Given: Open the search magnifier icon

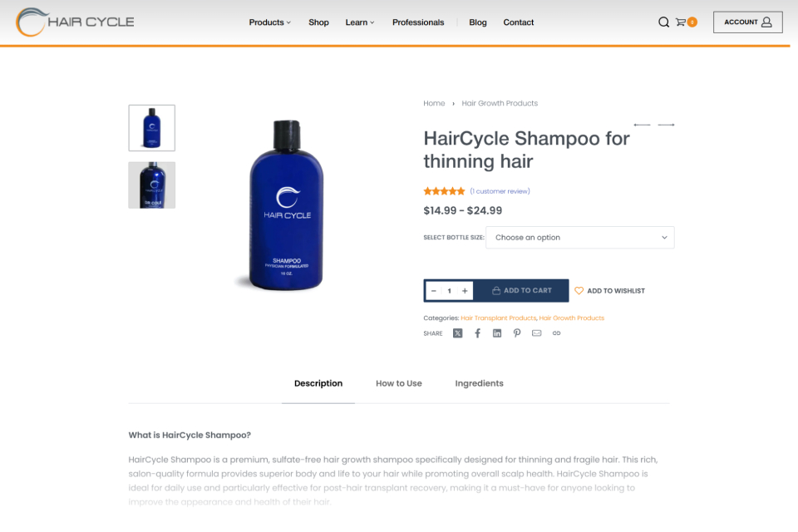Looking at the screenshot, I should (x=663, y=22).
